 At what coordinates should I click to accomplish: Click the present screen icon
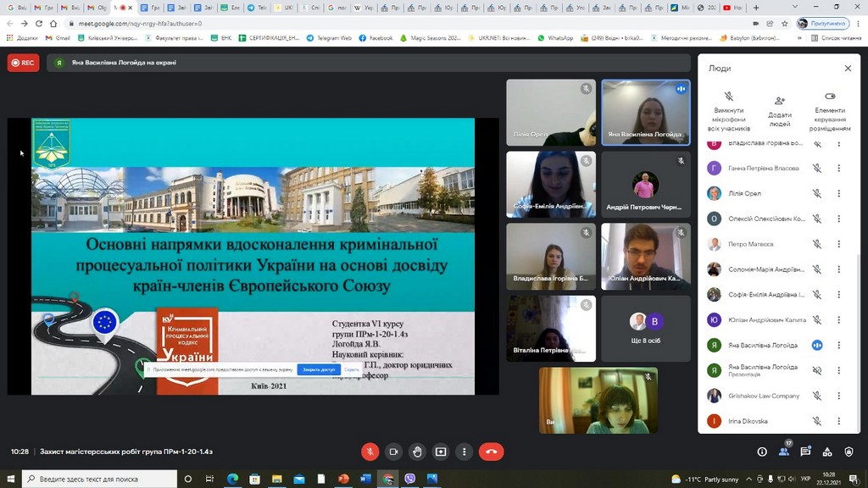tap(441, 452)
